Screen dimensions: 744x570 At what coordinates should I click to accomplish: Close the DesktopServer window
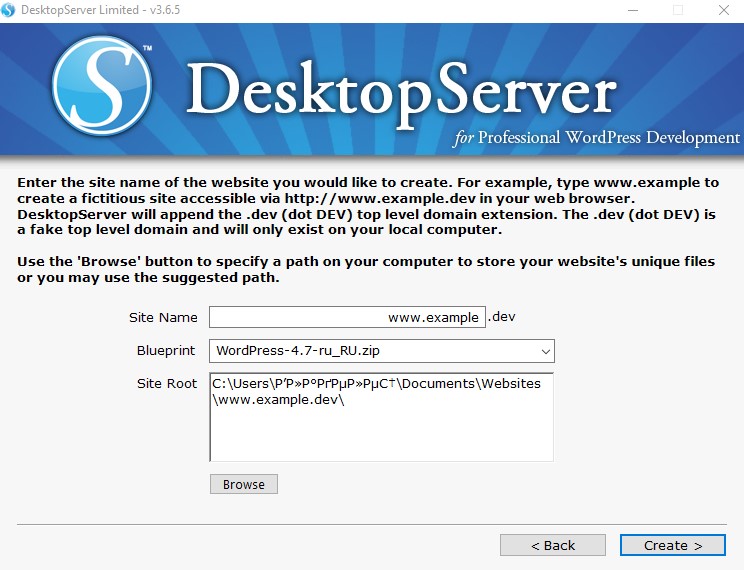pos(724,10)
